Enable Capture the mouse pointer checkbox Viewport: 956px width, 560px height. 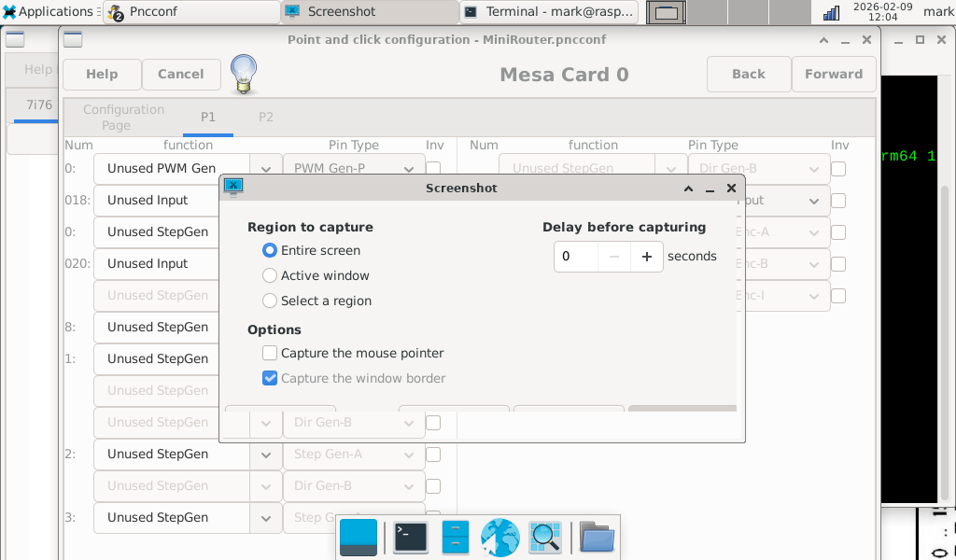(x=270, y=353)
